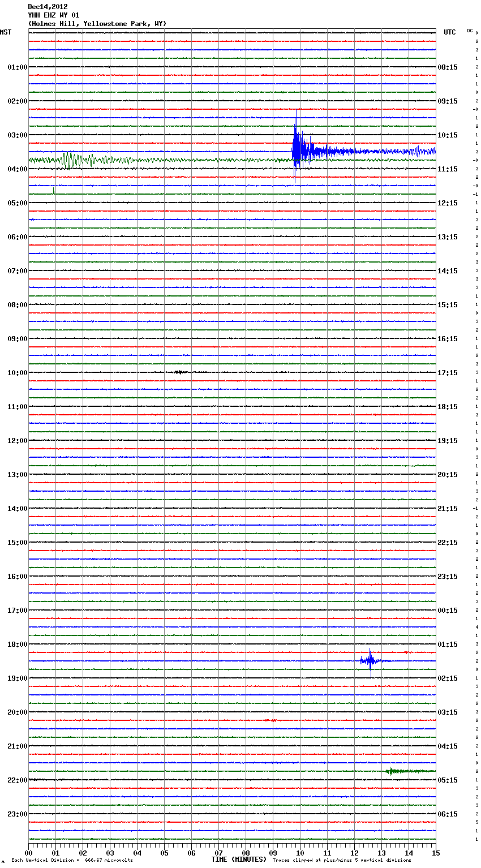Image resolution: width=481 pixels, height=868 pixels.
Task: Click the 17:15 UTC time label
Action: coord(448,373)
